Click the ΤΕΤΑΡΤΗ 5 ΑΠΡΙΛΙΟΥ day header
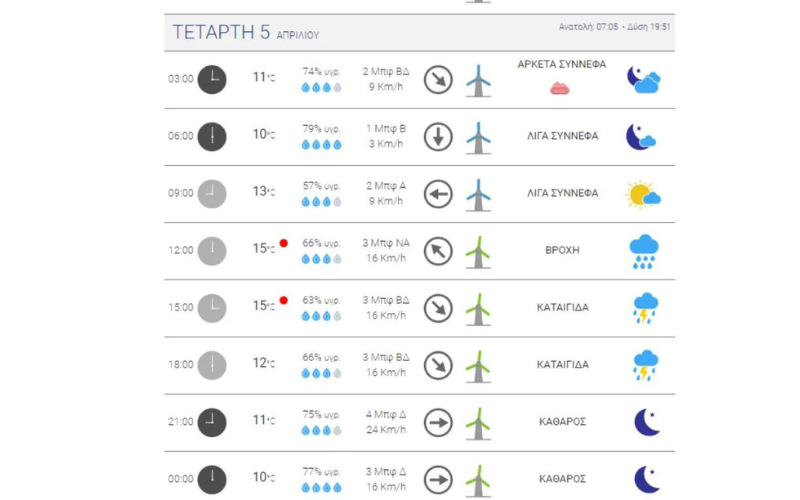 pyautogui.click(x=246, y=33)
